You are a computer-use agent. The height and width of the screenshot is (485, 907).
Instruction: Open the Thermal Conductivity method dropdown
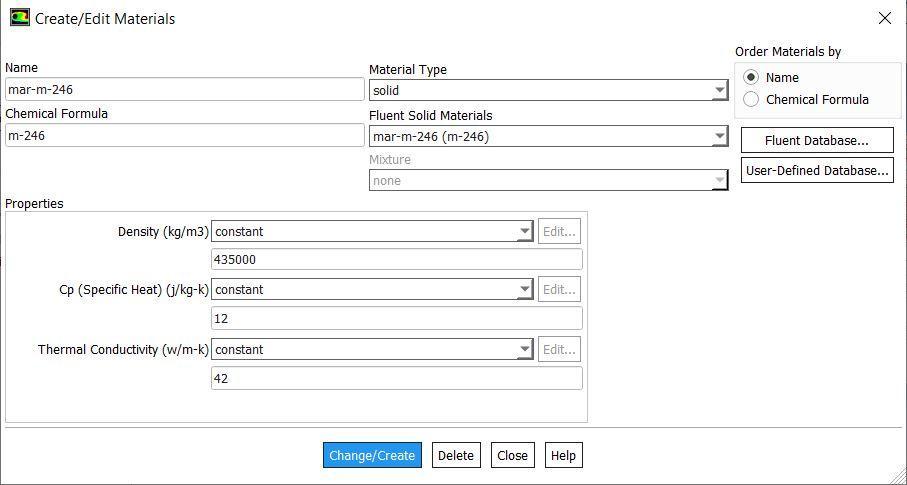click(372, 350)
